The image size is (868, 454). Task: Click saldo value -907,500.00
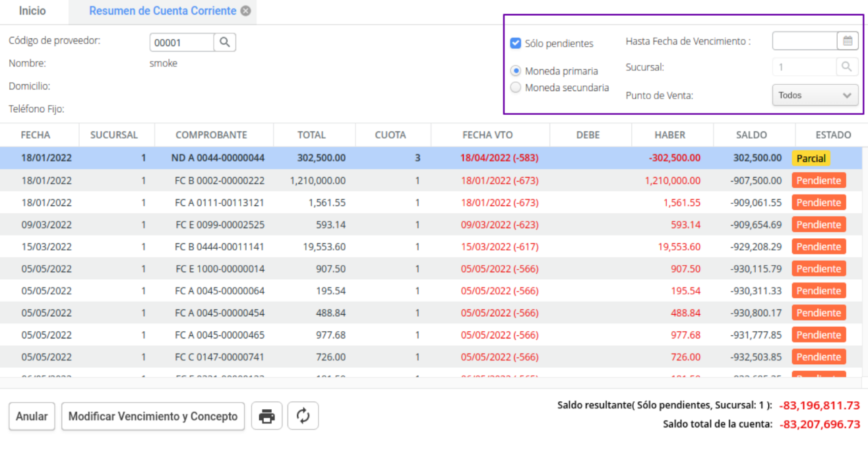click(x=756, y=180)
